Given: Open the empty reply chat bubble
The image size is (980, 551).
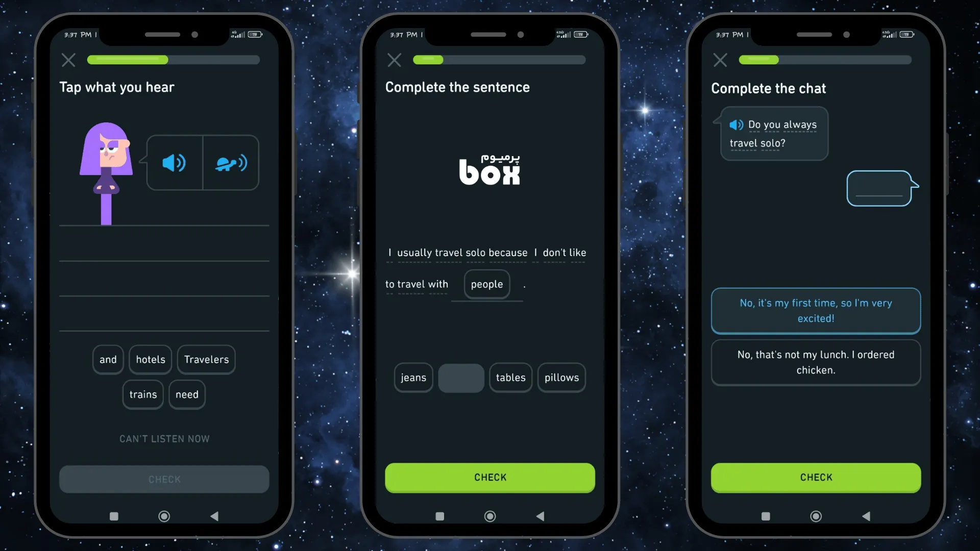Looking at the screenshot, I should [878, 188].
